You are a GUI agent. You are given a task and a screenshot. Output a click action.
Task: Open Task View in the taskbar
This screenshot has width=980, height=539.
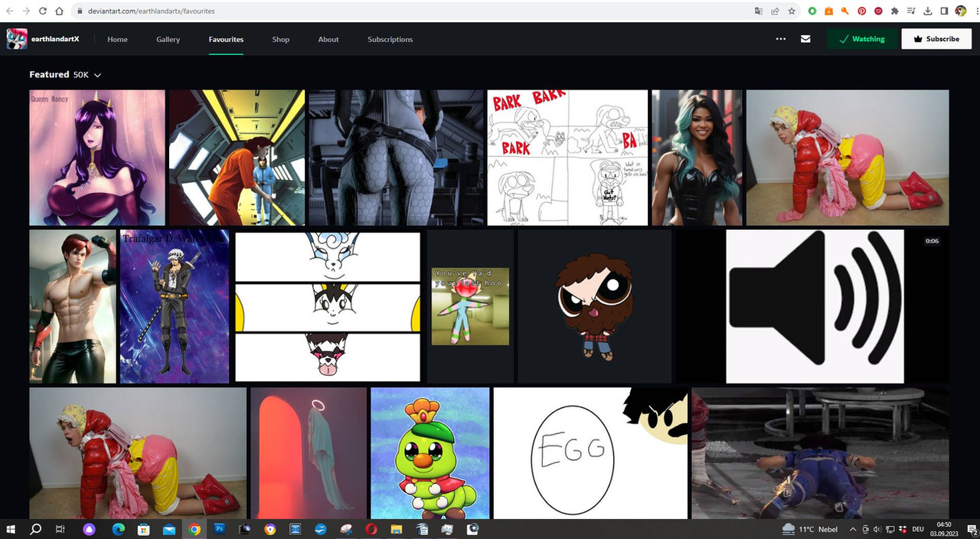click(60, 529)
